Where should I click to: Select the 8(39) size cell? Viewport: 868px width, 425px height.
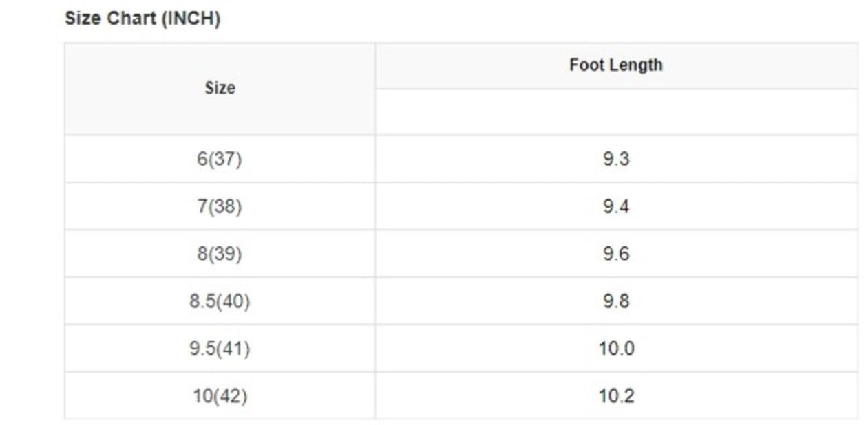[x=220, y=254]
